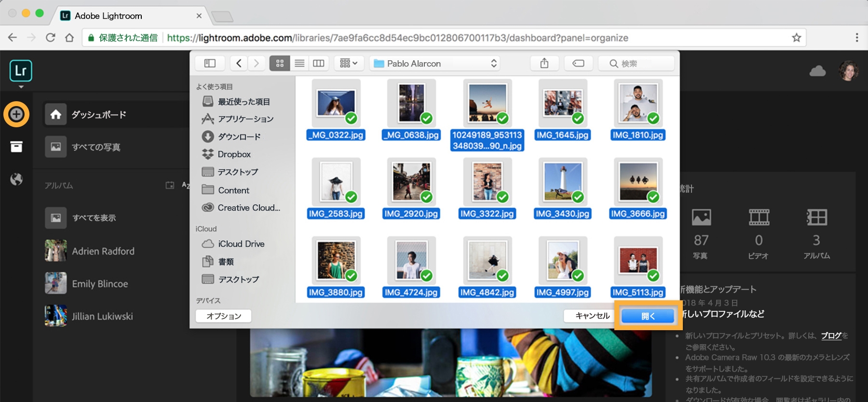Open the user profile avatar

[x=849, y=71]
